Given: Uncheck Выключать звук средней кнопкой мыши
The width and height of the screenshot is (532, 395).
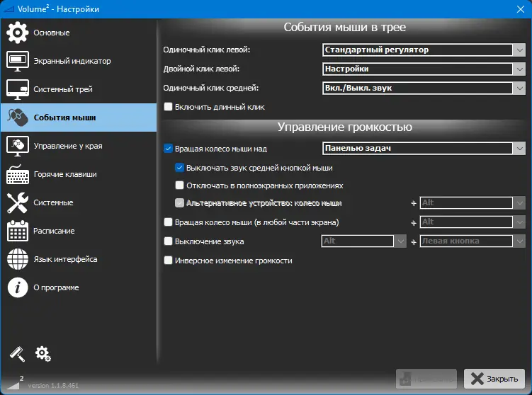Looking at the screenshot, I should [x=179, y=168].
